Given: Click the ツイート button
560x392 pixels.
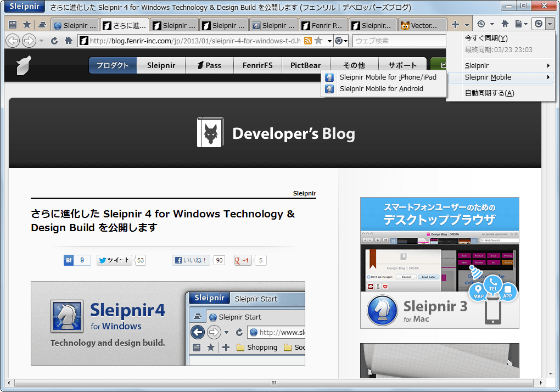Looking at the screenshot, I should coord(114,260).
